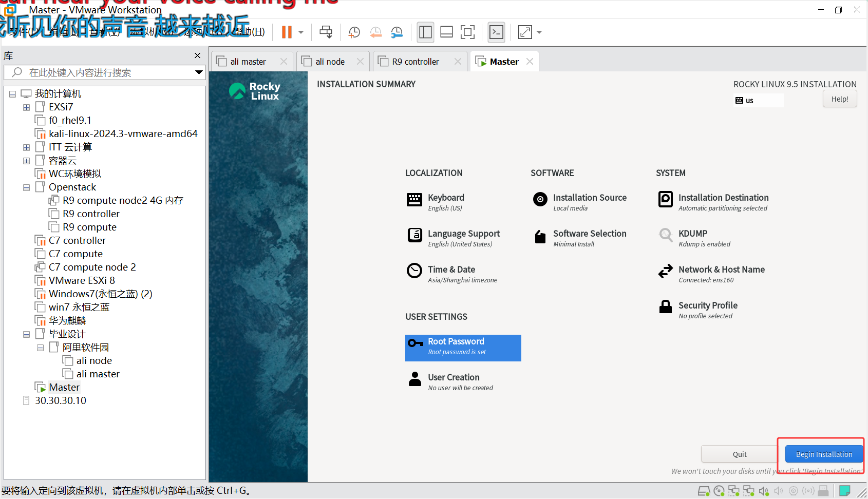Focus the library search field
Viewport: 868px width, 499px height.
pyautogui.click(x=104, y=72)
